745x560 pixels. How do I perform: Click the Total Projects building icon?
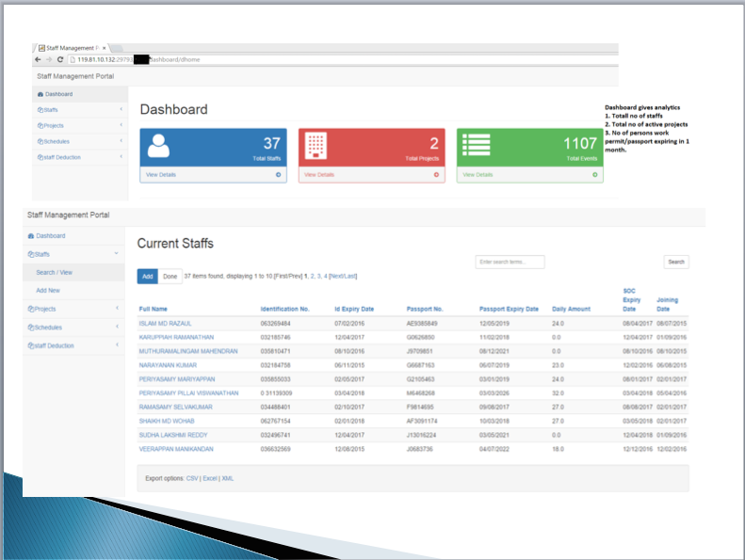pos(317,145)
